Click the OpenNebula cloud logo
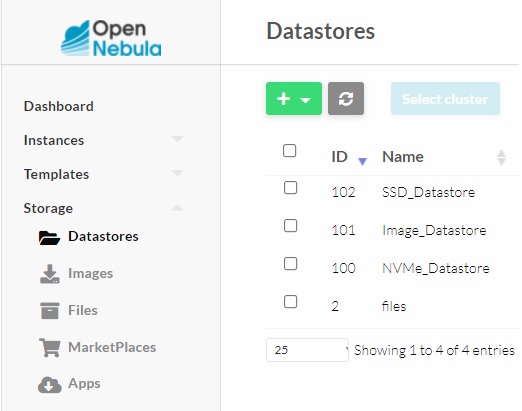The height and width of the screenshot is (411, 522). [111, 38]
